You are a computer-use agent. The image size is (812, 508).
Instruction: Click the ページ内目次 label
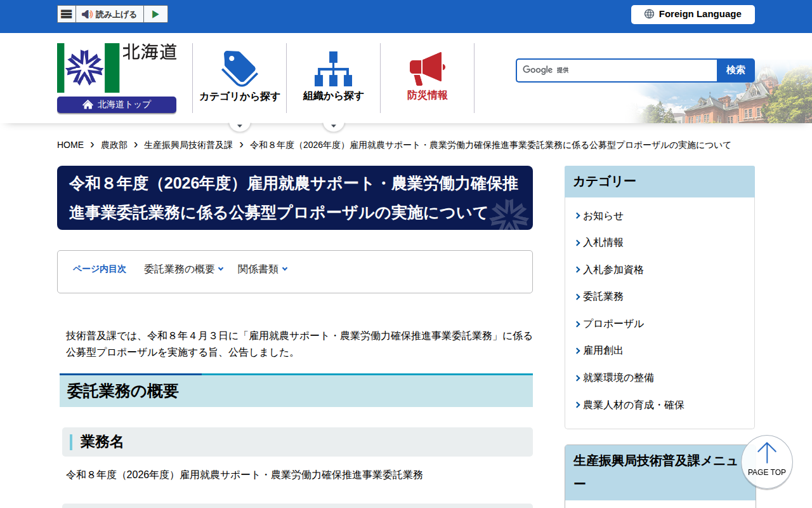pos(100,269)
